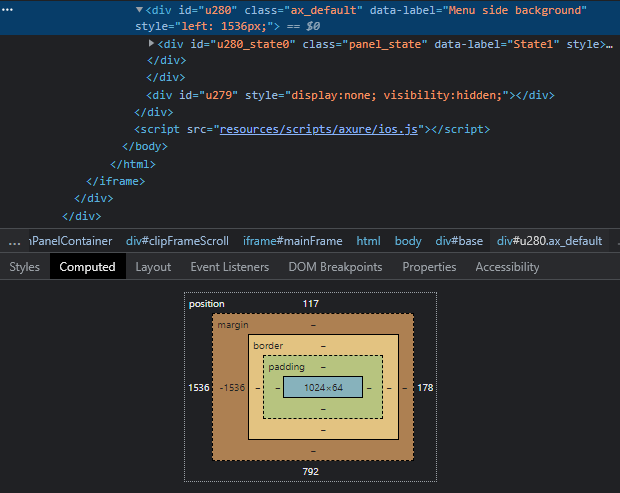Open the three-dot menu beside the selected node

(x=7, y=9)
